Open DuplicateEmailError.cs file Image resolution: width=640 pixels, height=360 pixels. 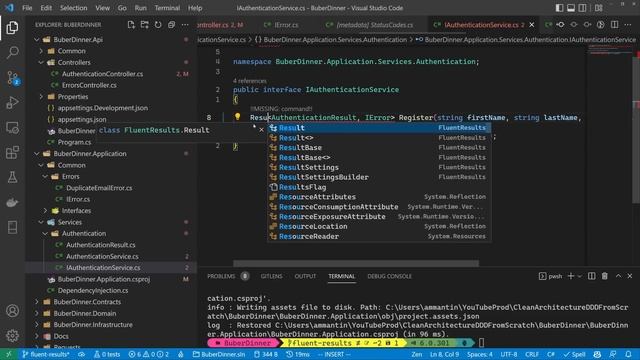point(99,188)
